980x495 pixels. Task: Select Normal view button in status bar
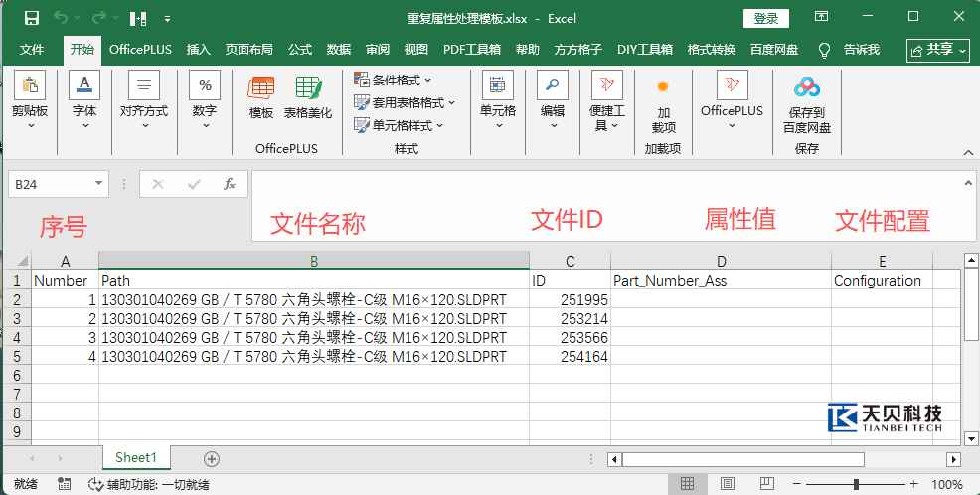[688, 484]
